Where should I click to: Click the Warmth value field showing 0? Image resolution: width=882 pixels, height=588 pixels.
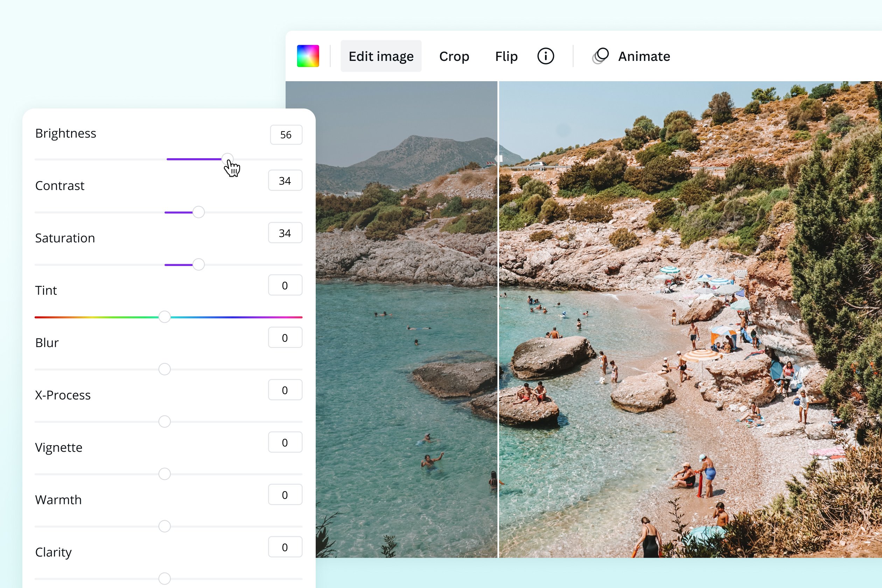click(285, 494)
